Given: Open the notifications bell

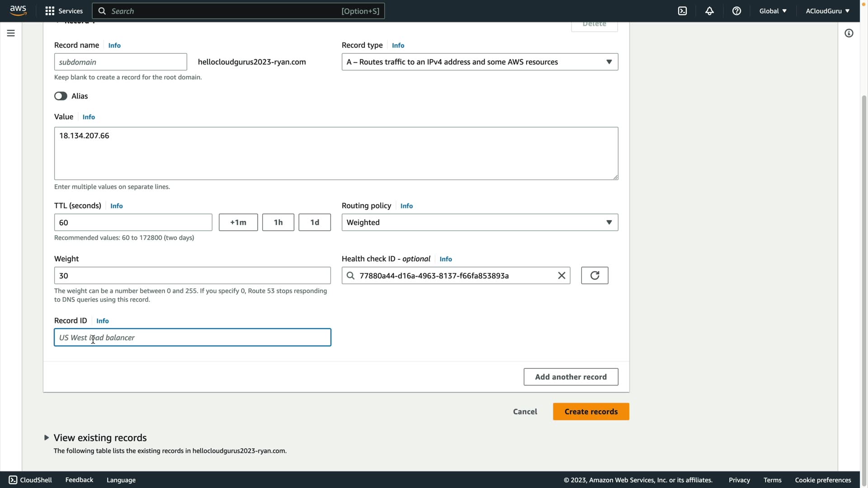Looking at the screenshot, I should tap(709, 11).
